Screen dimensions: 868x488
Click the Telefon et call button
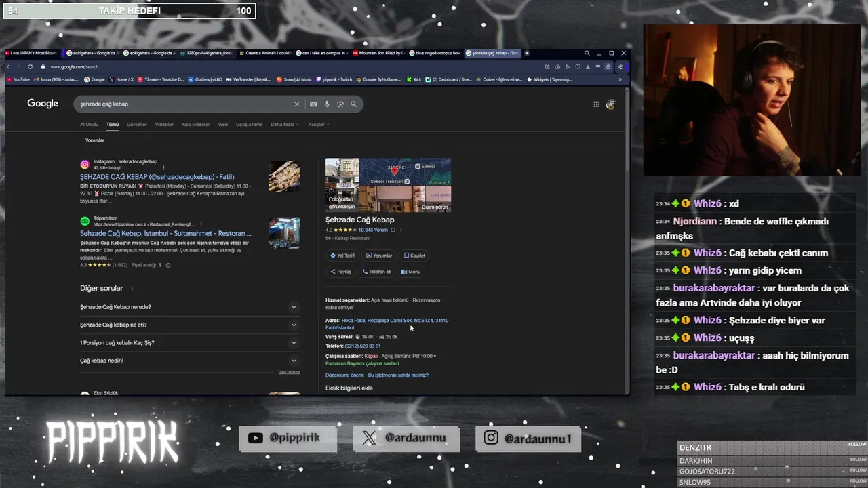[376, 272]
